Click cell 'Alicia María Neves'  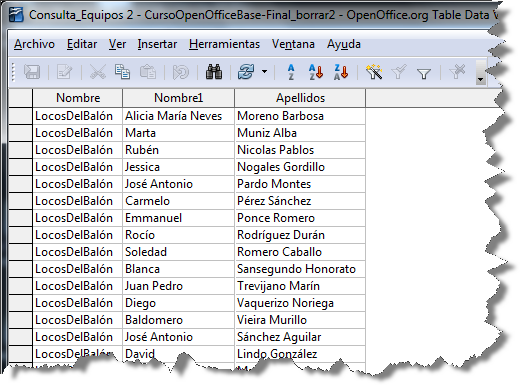click(178, 116)
